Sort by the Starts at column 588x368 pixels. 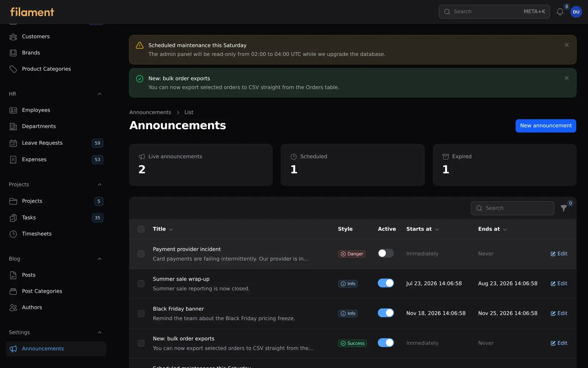423,229
